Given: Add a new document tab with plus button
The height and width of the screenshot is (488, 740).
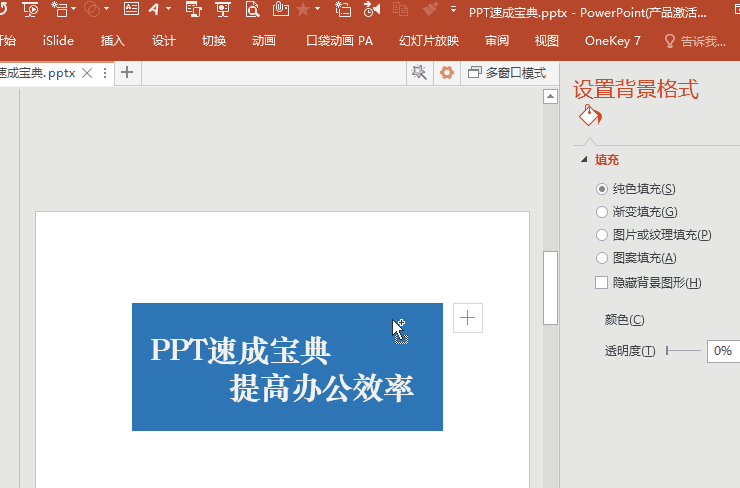Looking at the screenshot, I should tap(127, 73).
